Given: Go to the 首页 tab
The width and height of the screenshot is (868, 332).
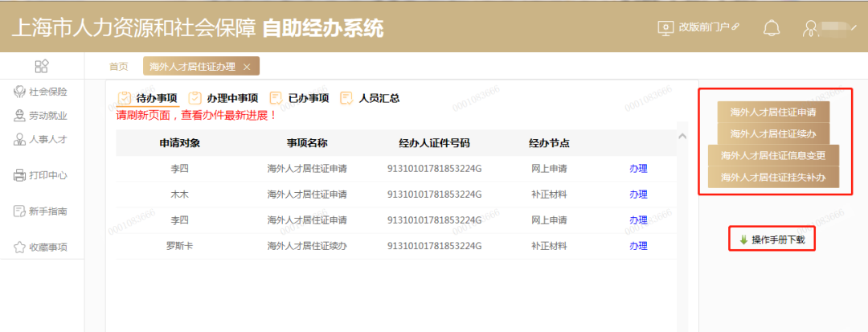Looking at the screenshot, I should click(x=118, y=67).
